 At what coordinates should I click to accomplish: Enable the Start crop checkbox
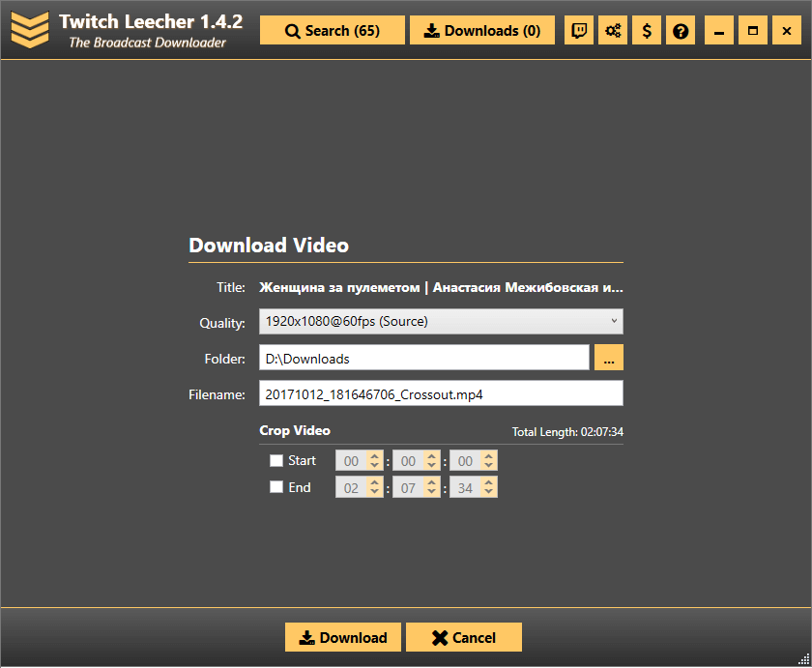point(276,460)
